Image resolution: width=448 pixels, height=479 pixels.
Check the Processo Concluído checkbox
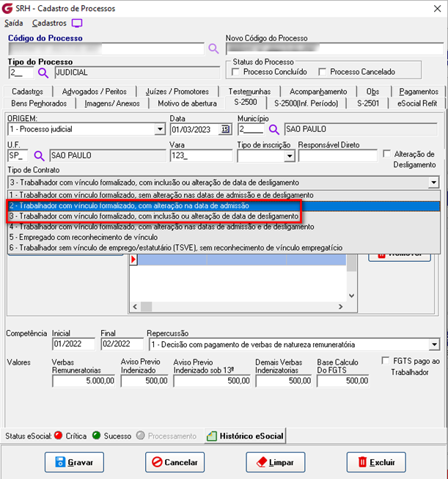coord(235,72)
